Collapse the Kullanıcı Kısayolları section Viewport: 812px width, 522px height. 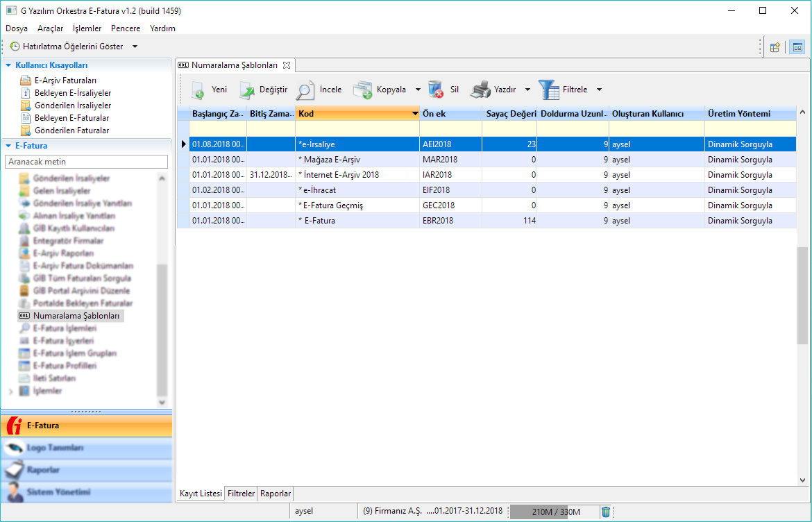coord(8,65)
